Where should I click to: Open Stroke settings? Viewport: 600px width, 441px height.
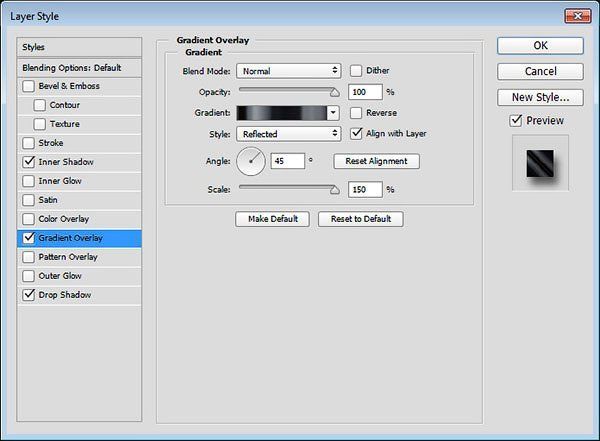pos(51,143)
